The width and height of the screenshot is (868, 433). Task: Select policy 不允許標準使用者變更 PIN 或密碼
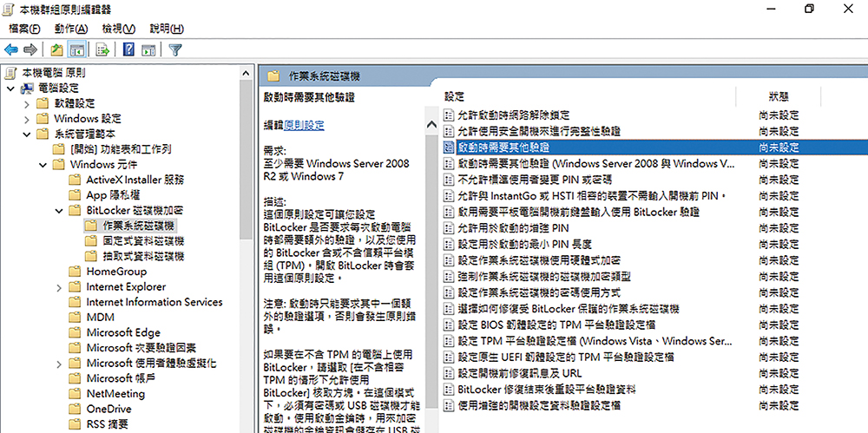(x=535, y=180)
